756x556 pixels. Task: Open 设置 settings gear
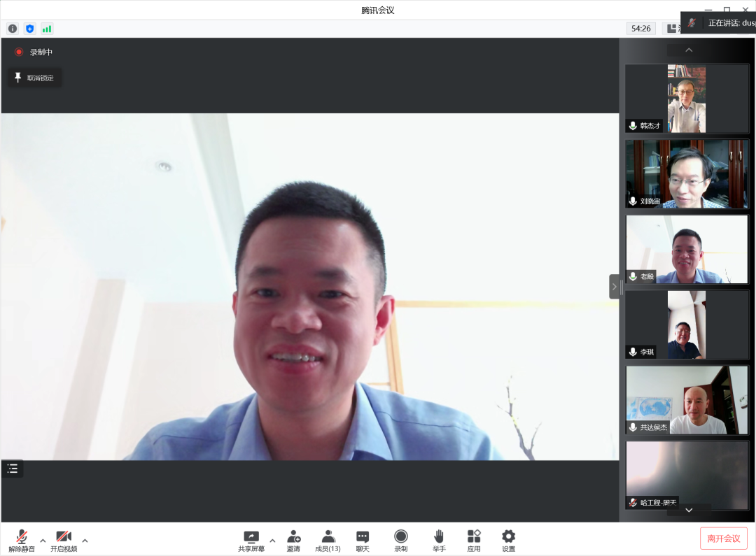pos(508,539)
